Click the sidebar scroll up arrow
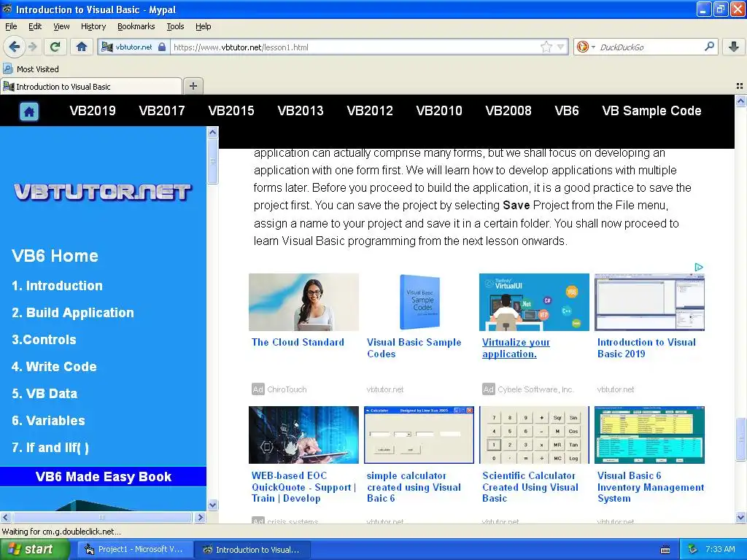Image resolution: width=747 pixels, height=560 pixels. [x=213, y=133]
